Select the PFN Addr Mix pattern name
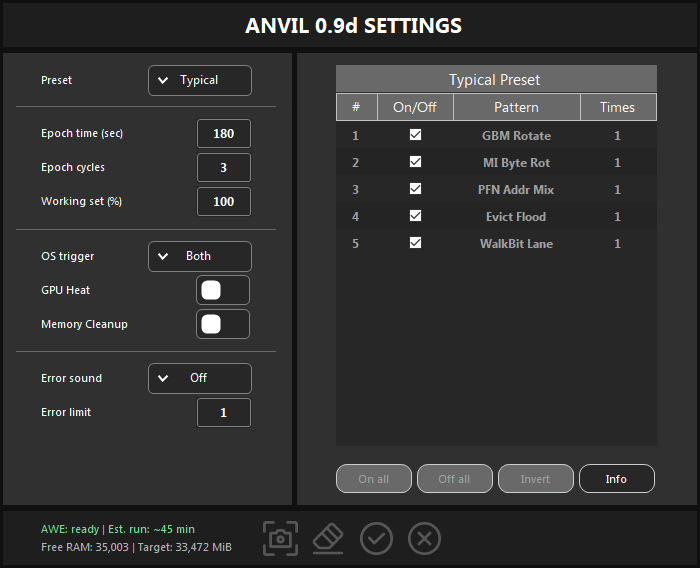The image size is (700, 568). [516, 190]
